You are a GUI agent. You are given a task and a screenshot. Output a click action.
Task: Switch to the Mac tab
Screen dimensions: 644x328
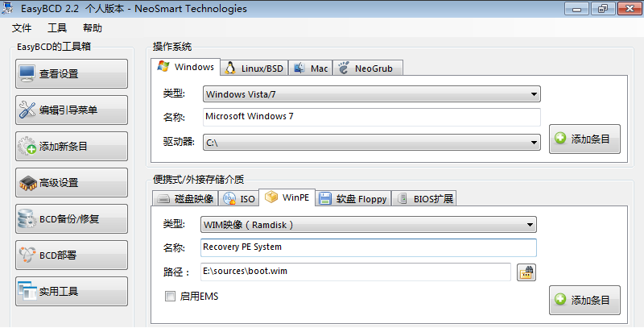pyautogui.click(x=311, y=69)
